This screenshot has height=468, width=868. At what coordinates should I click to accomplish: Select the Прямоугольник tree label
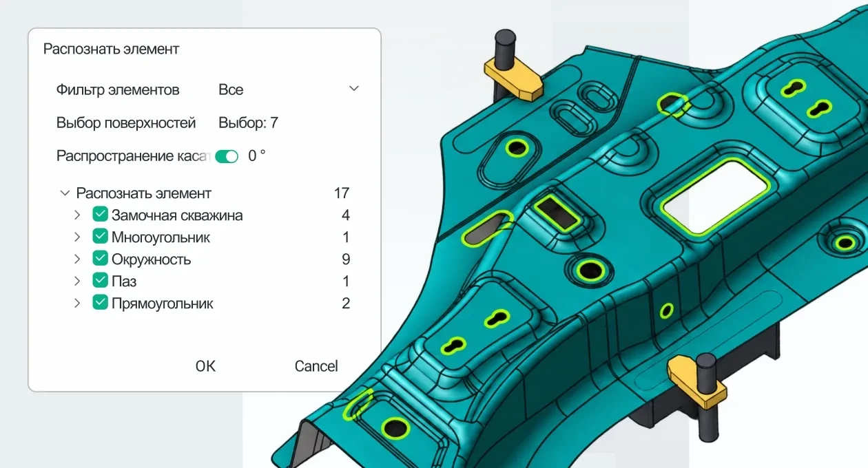(x=163, y=304)
